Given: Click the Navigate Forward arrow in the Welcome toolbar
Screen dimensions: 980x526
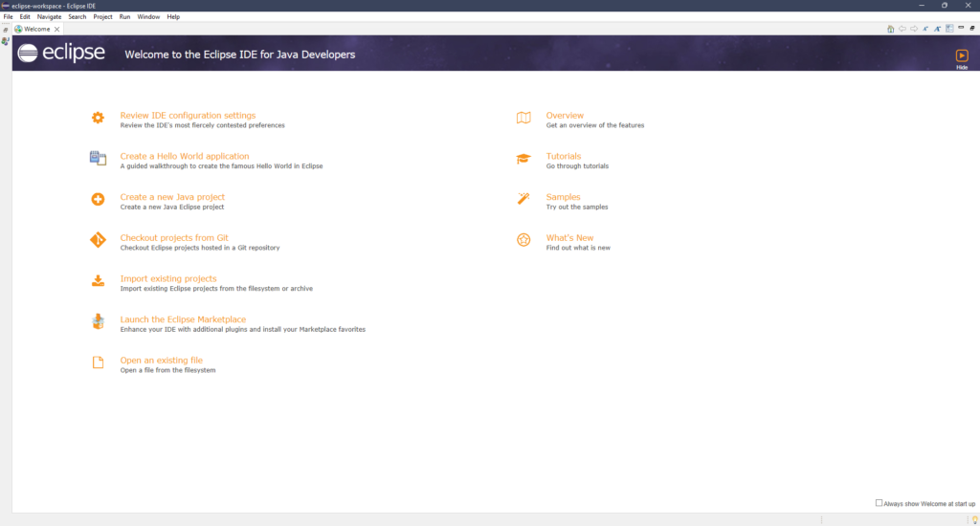Looking at the screenshot, I should 914,29.
